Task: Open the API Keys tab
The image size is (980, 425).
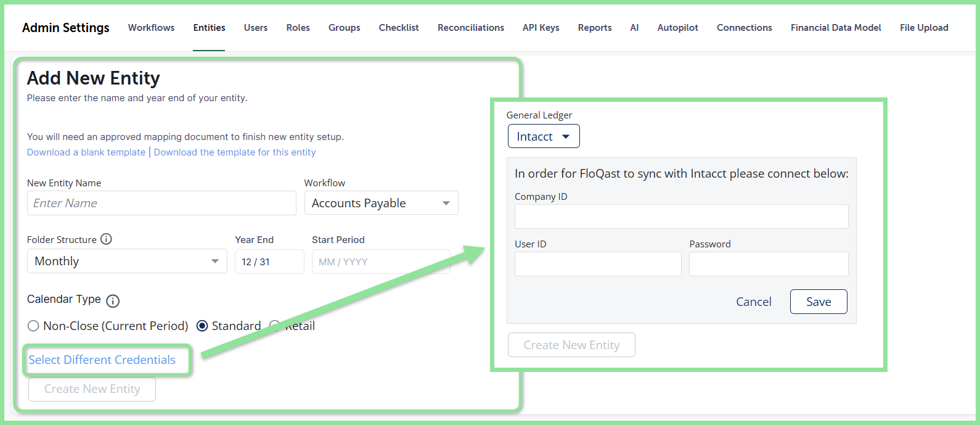Action: [x=541, y=28]
